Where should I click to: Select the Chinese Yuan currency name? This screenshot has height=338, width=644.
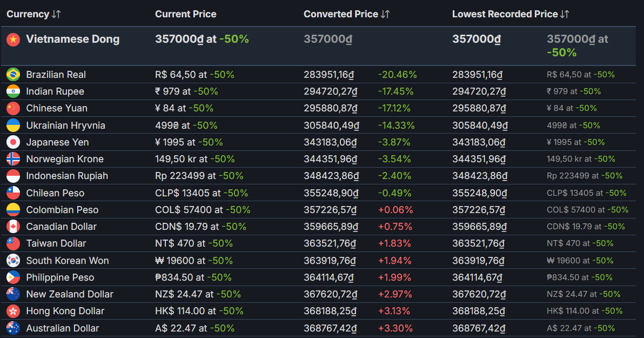57,108
